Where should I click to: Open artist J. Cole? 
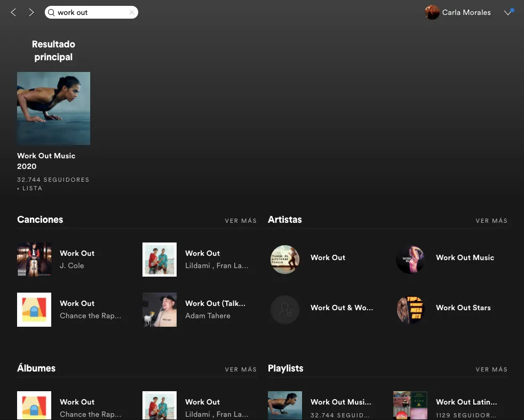coord(72,265)
